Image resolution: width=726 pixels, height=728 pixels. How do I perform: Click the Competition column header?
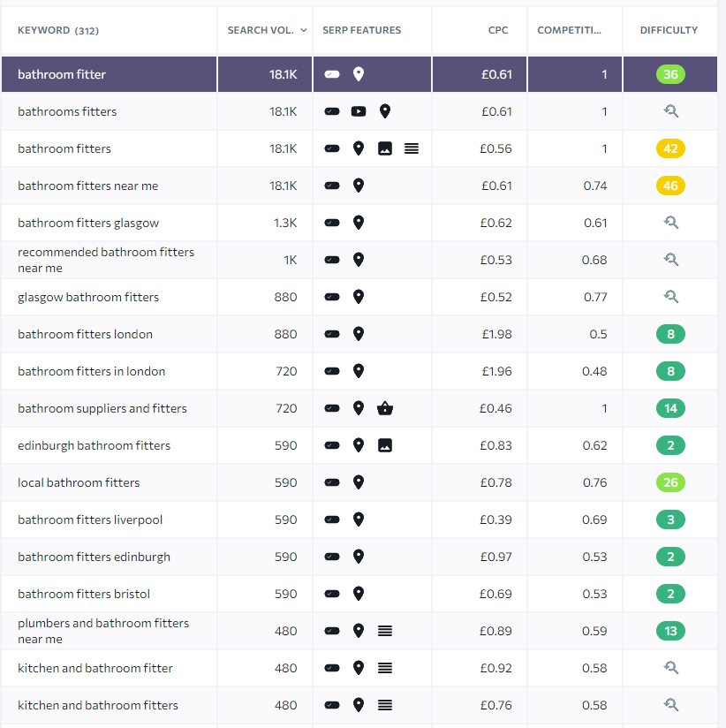(569, 30)
